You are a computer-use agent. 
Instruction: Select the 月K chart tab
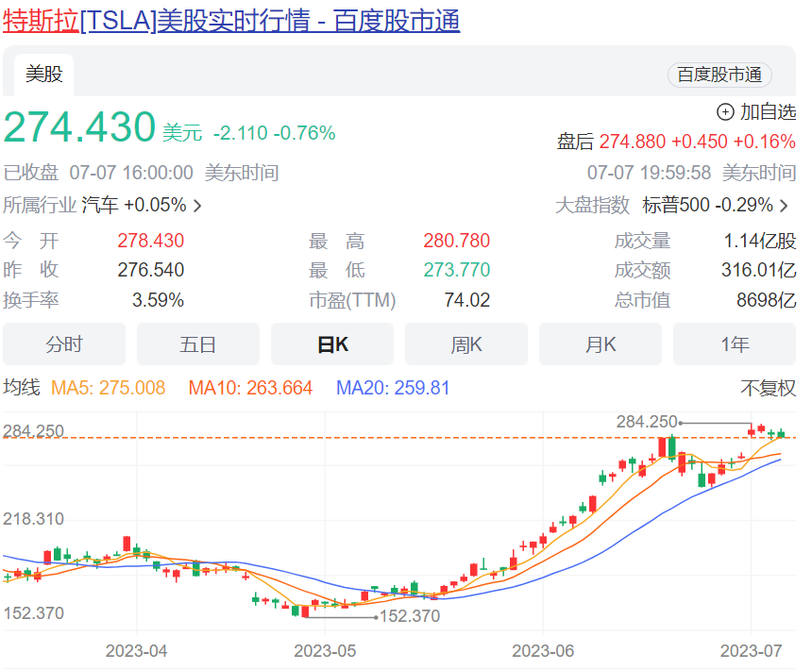(x=601, y=344)
